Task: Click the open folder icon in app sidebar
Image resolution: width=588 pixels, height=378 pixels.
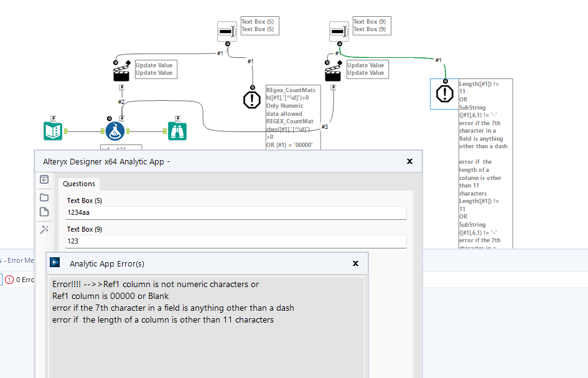Action: pyautogui.click(x=44, y=197)
